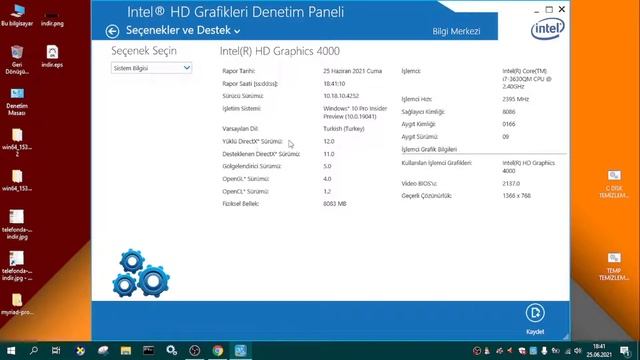The height and width of the screenshot is (360, 640).
Task: Open the Denetim Masası desktop icon
Action: [x=17, y=102]
